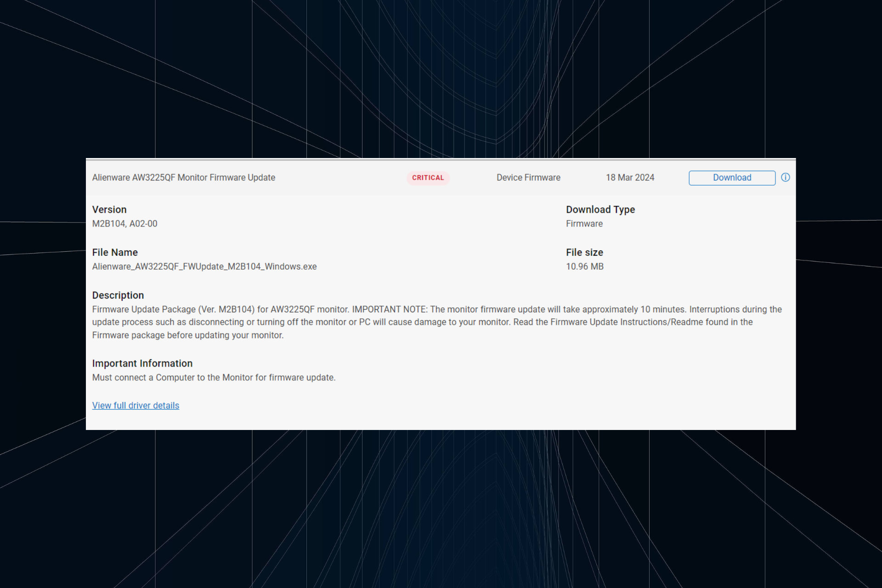This screenshot has width=882, height=588.
Task: Click the 'Must connect a Computer to the Monitor' note
Action: pyautogui.click(x=214, y=378)
